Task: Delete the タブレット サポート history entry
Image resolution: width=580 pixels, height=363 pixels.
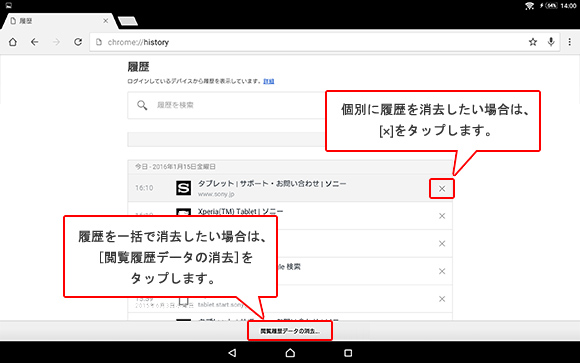Action: 442,189
